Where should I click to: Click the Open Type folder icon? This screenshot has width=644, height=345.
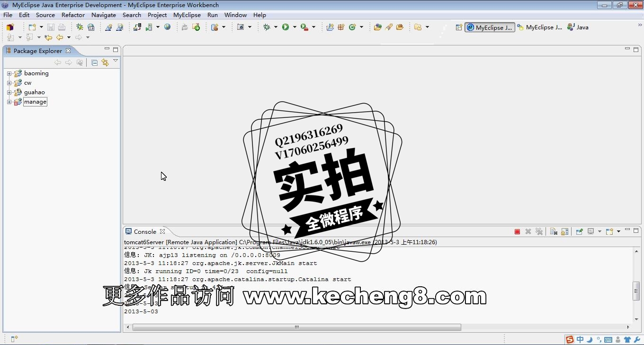(x=377, y=27)
